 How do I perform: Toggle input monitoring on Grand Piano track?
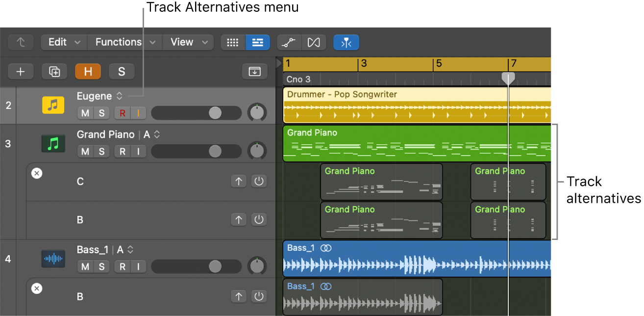[138, 152]
